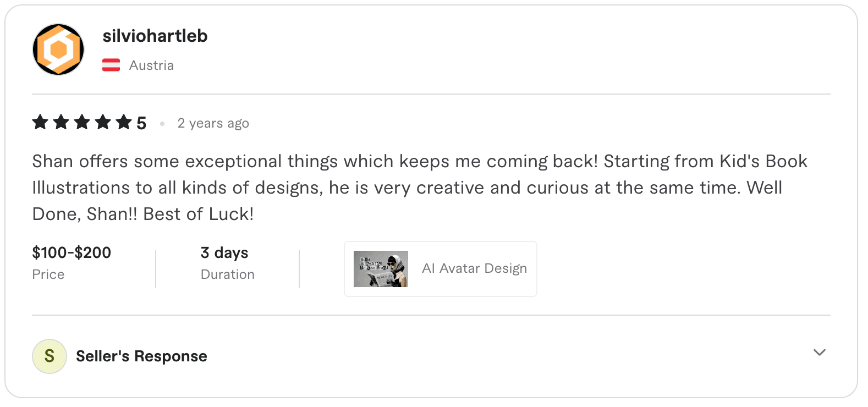Click the middle star in the rating
Screen dimensions: 868x407
[83, 122]
